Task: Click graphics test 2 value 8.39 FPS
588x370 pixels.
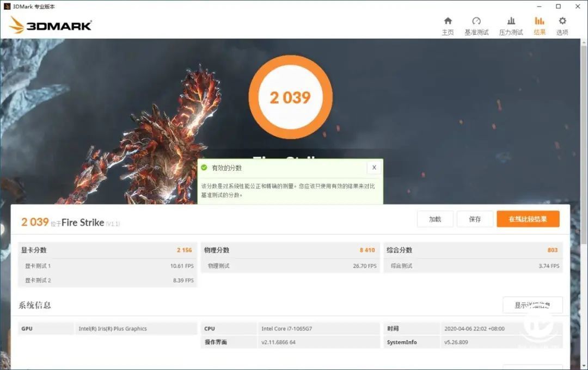Action: click(x=183, y=280)
